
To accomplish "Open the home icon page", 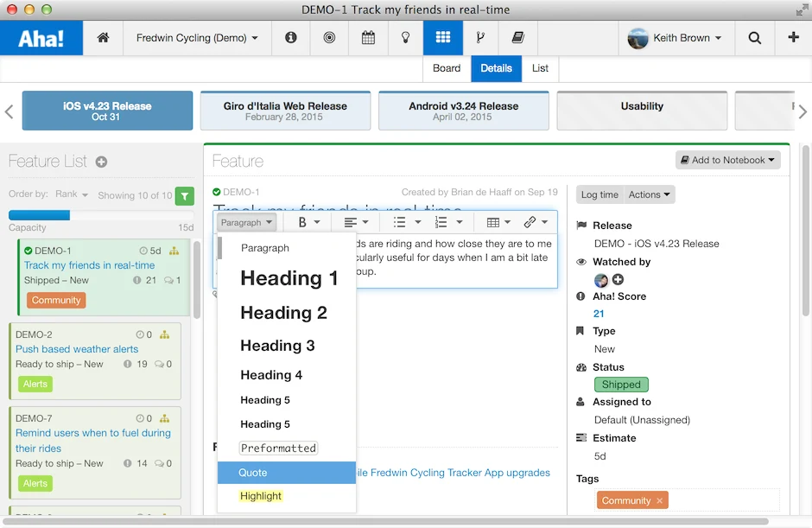I will pyautogui.click(x=103, y=38).
